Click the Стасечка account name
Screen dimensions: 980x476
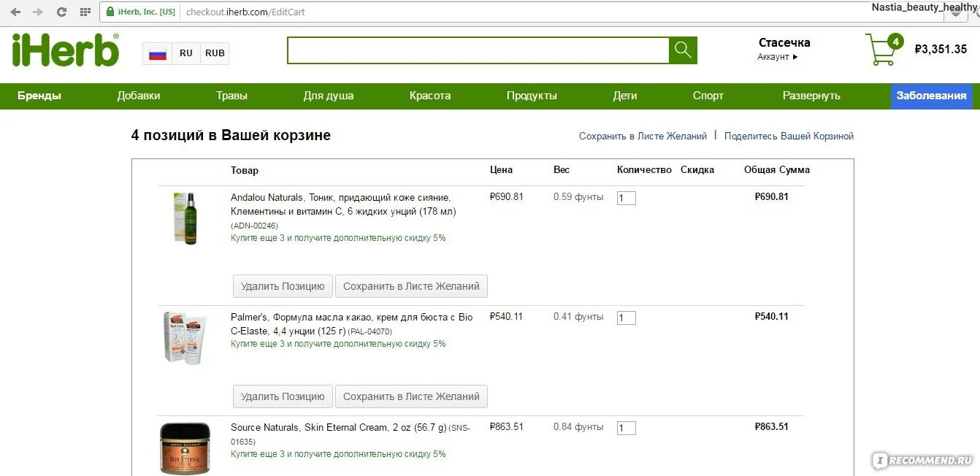coord(784,42)
